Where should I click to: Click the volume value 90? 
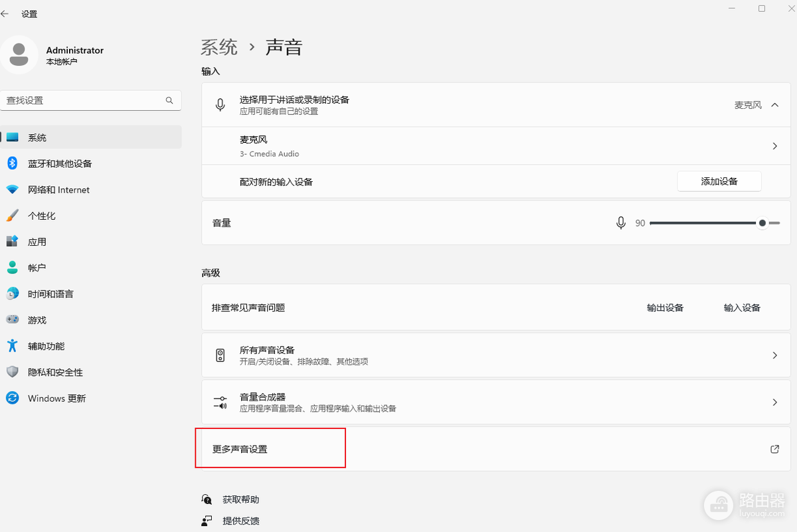[640, 223]
